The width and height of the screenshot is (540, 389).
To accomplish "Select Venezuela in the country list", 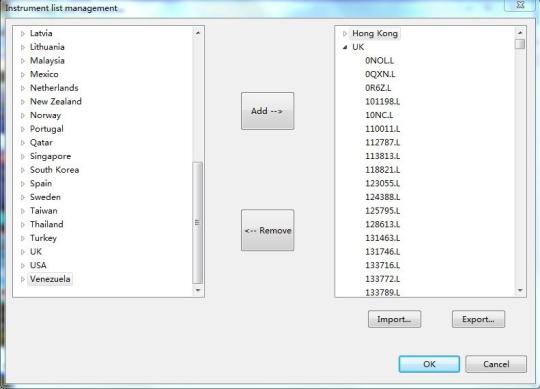I will click(x=50, y=279).
